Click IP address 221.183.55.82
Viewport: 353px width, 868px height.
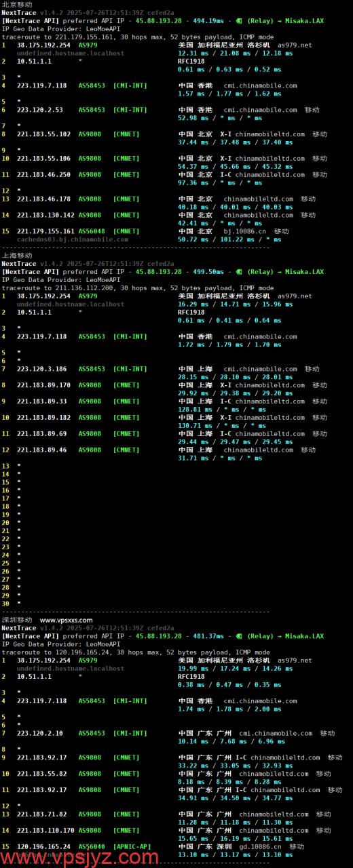click(x=42, y=774)
